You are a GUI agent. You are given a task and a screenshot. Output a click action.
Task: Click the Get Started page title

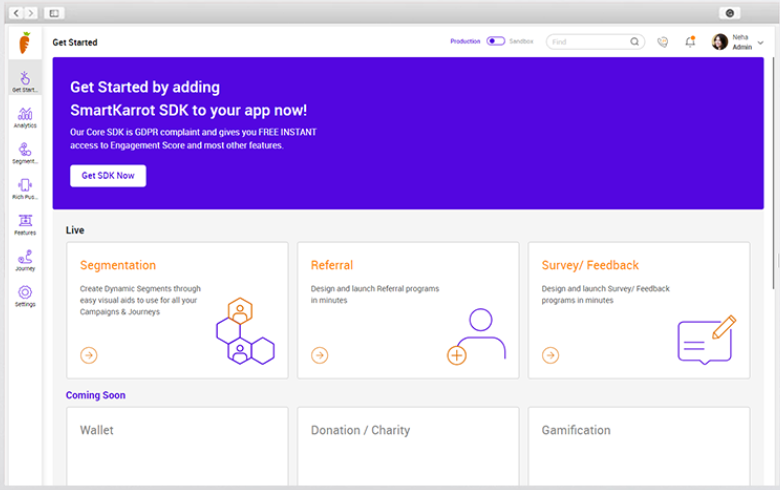(x=75, y=42)
